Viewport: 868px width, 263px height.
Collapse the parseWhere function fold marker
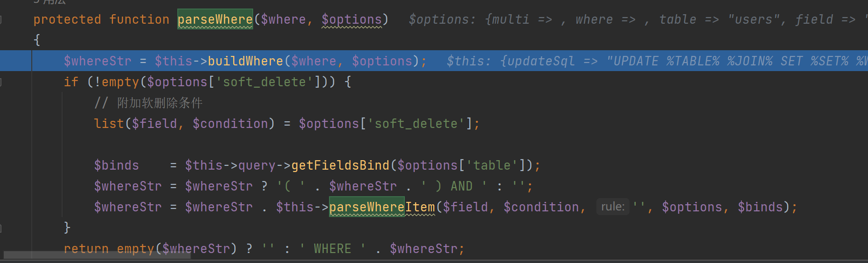[1, 19]
